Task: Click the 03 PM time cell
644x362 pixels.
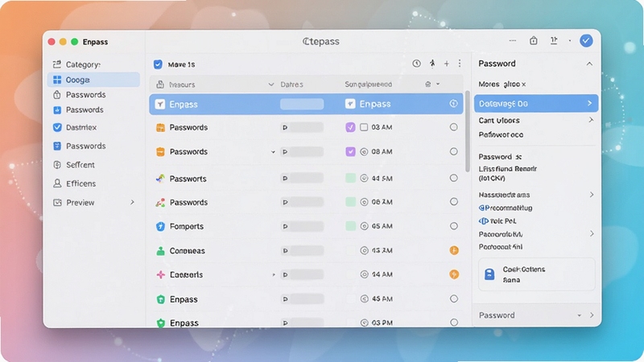Action: (x=382, y=323)
